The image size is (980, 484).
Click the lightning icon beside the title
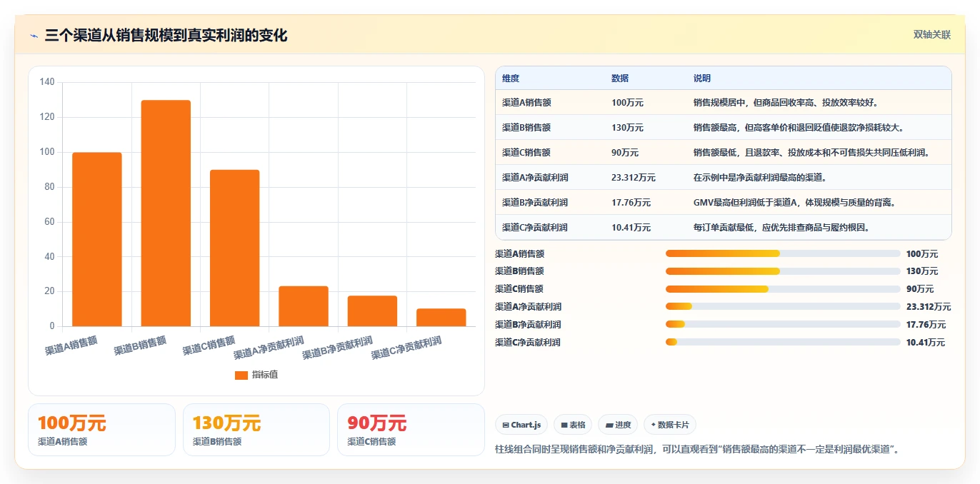coord(34,36)
